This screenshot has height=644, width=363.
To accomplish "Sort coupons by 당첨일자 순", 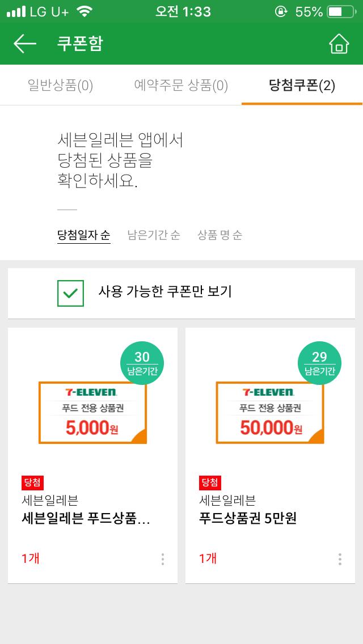I will click(x=84, y=235).
